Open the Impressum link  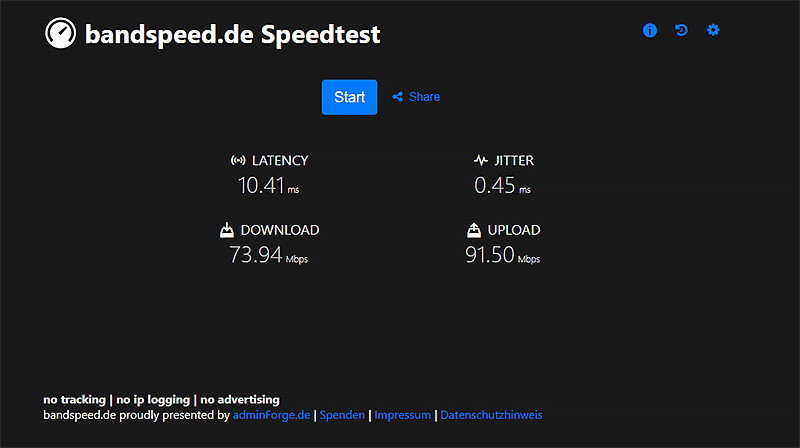pyautogui.click(x=403, y=415)
